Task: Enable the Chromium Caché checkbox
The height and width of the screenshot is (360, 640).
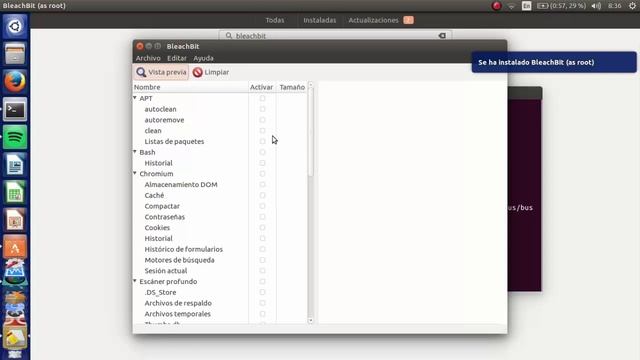Action: 262,195
